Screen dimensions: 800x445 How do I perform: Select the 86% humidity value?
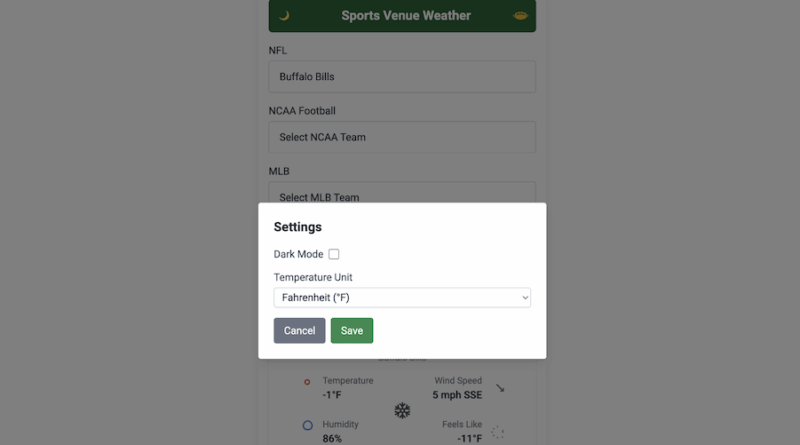(332, 438)
